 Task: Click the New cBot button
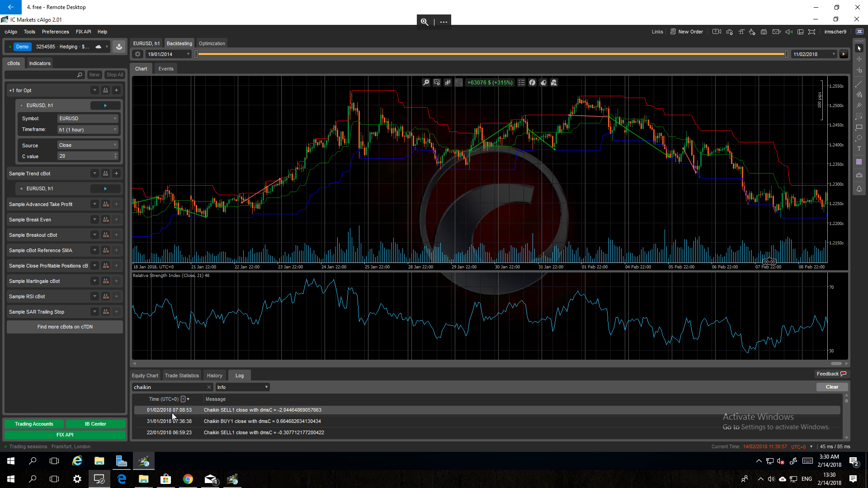(x=94, y=75)
